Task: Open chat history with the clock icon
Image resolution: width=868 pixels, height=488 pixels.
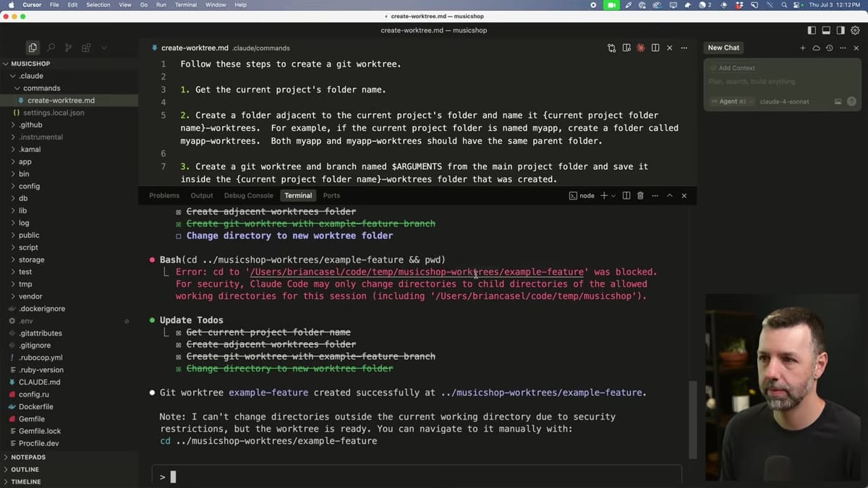Action: (x=829, y=48)
